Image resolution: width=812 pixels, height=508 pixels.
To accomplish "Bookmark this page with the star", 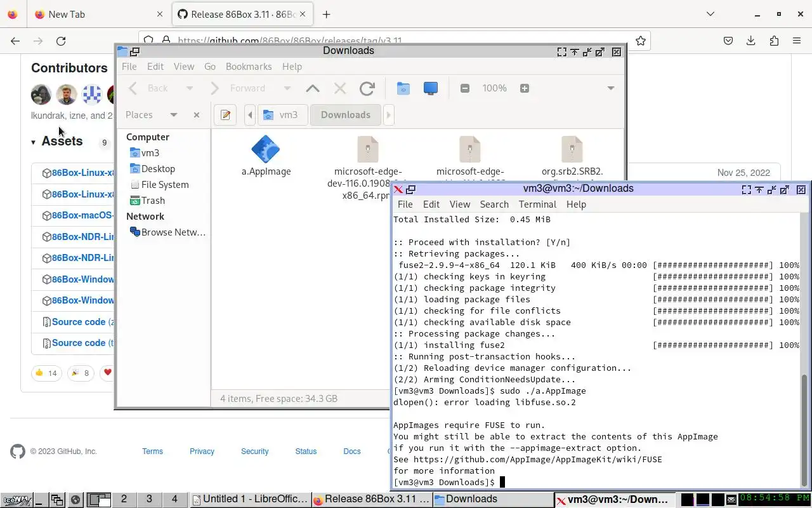I will coord(641,41).
